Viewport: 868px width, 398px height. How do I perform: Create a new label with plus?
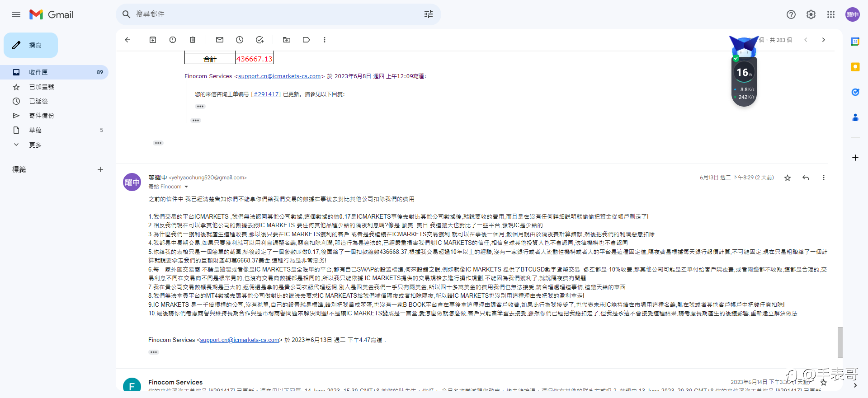(100, 169)
